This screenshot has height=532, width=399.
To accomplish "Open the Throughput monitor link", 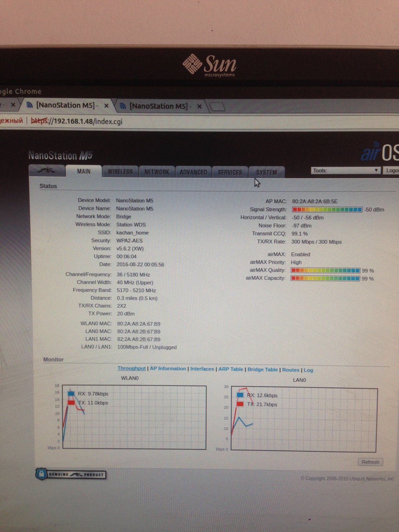I will (x=131, y=368).
